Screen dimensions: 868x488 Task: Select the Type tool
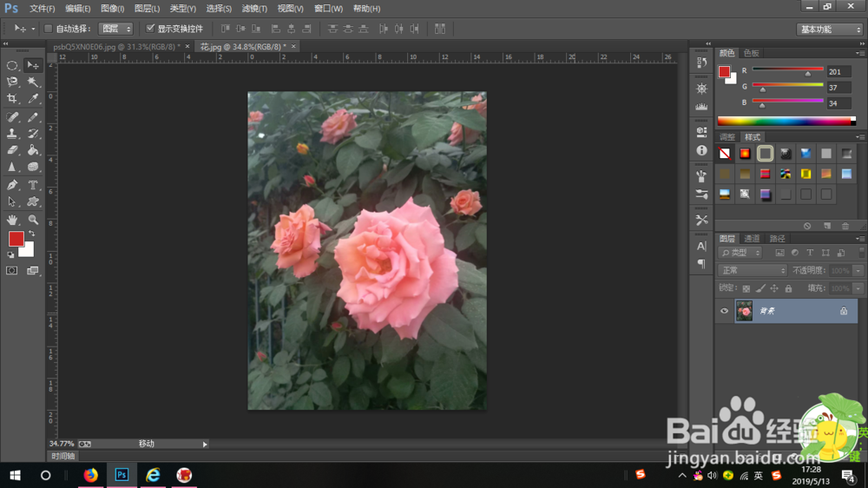33,185
